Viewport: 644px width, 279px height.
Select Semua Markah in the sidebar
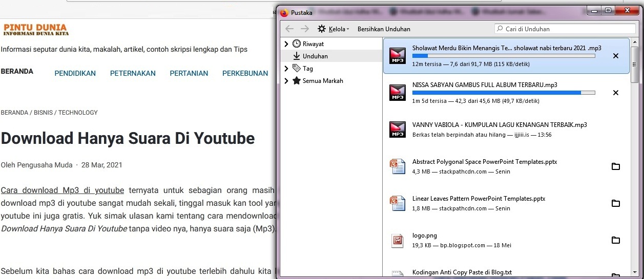pos(323,81)
